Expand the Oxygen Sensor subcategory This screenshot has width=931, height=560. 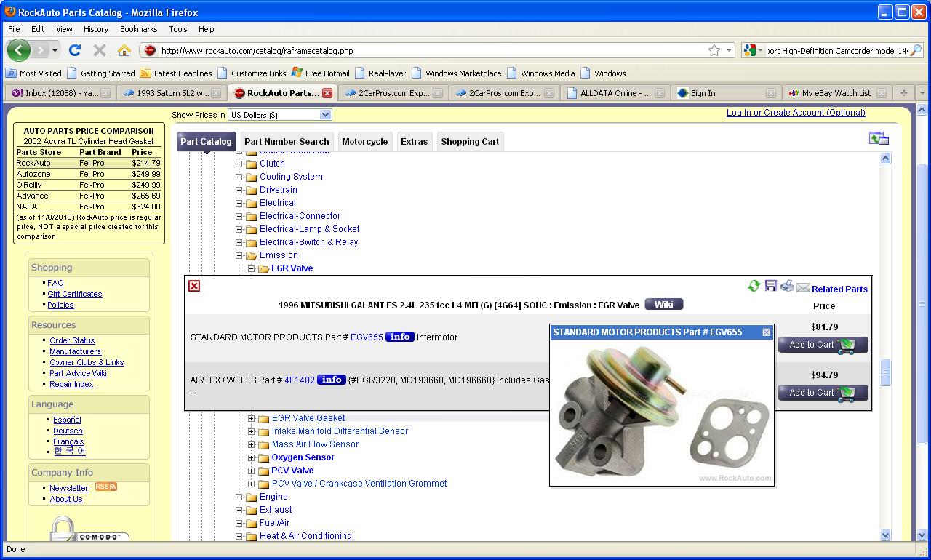click(x=251, y=457)
